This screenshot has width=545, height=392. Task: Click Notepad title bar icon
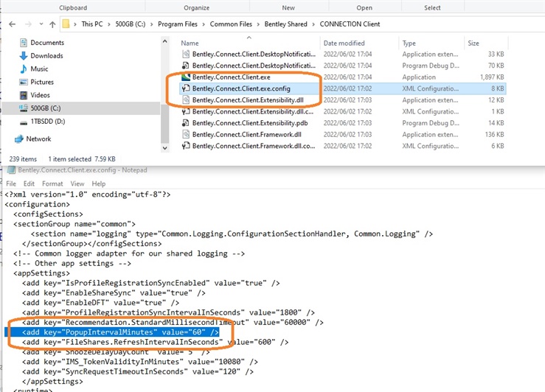coord(11,169)
